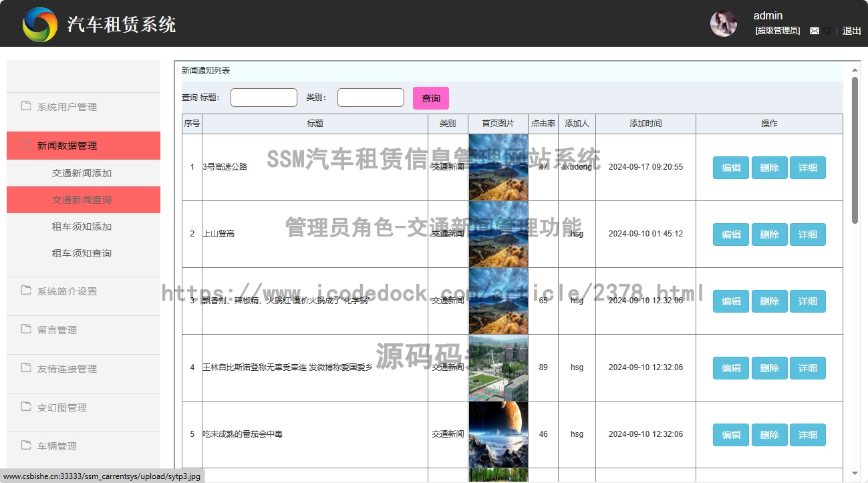Delete the 吃未成熟的番茄会中毒 row

(x=769, y=435)
